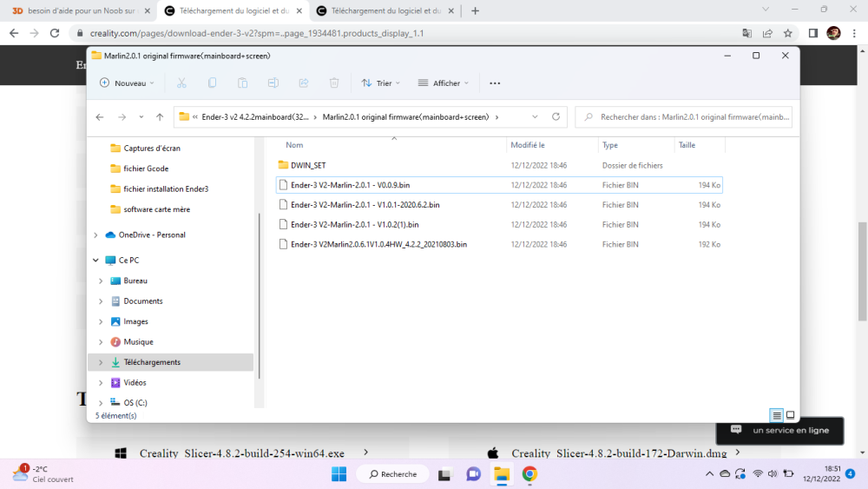Open Task View on the taskbar
Screen dimensions: 868x489
(444, 474)
